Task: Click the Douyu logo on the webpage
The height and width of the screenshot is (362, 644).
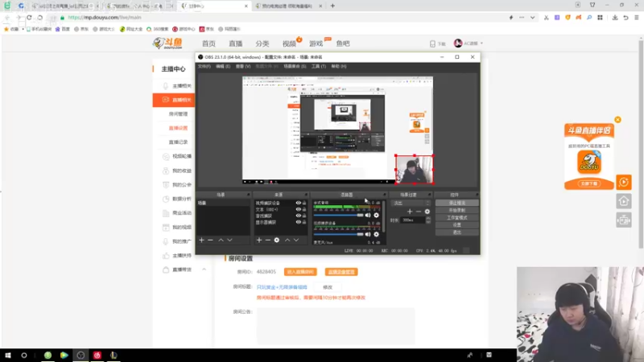Action: click(168, 43)
